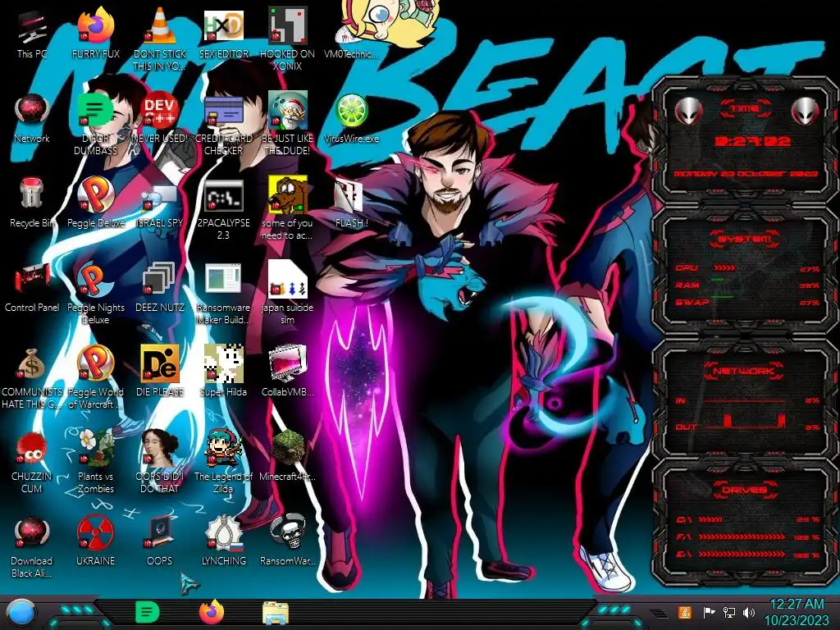Open the network tray icon

point(729,612)
